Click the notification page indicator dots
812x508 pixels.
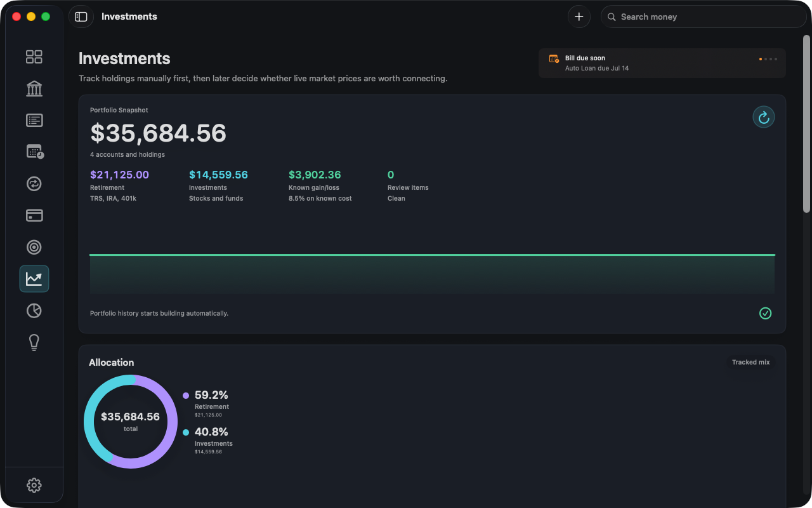[768, 59]
